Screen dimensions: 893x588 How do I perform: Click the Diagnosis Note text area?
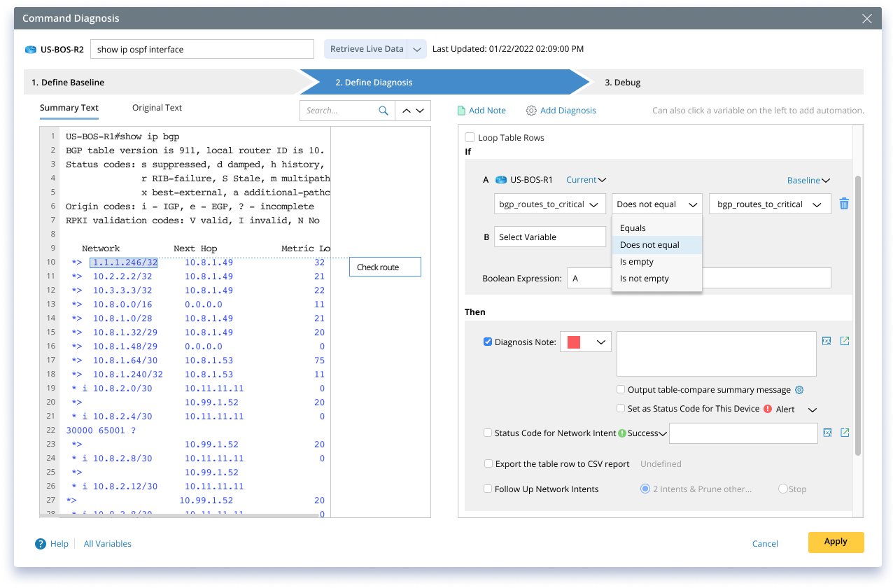[716, 354]
